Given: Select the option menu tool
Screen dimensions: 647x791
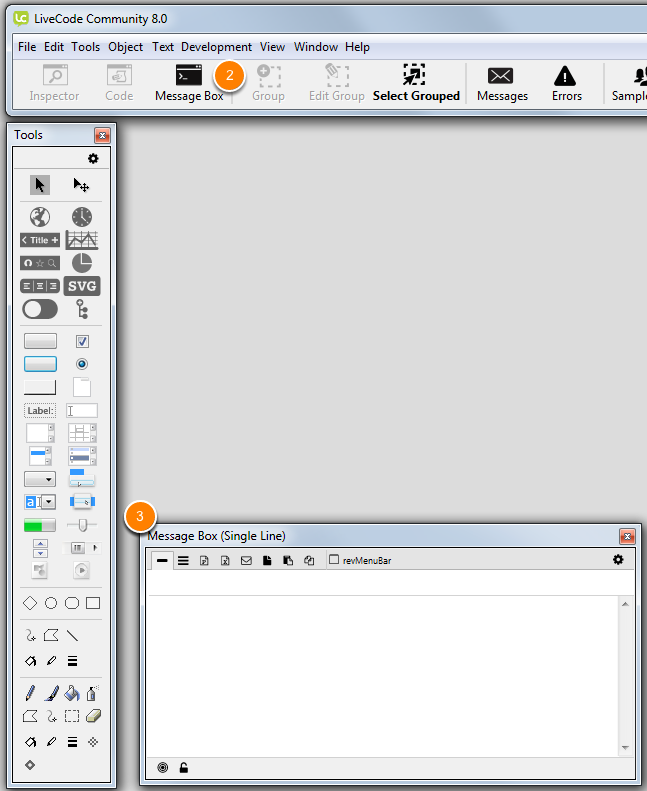Looking at the screenshot, I should (x=82, y=479).
